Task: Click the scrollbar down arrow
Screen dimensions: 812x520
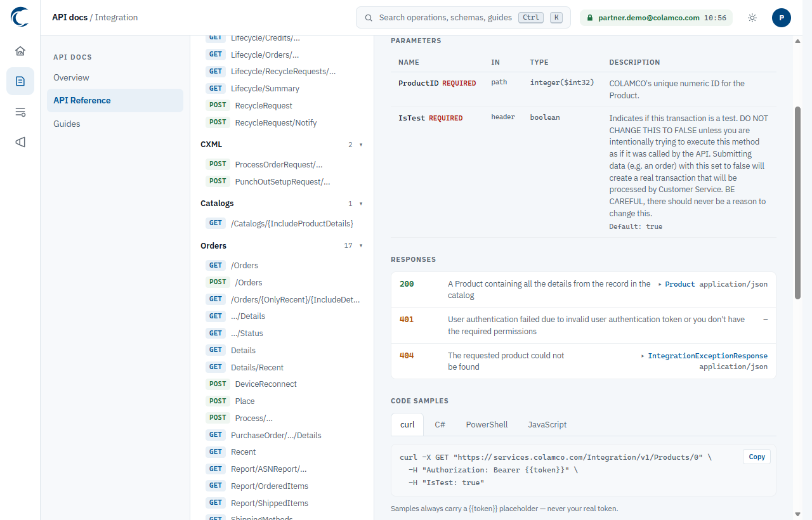Action: click(x=798, y=514)
